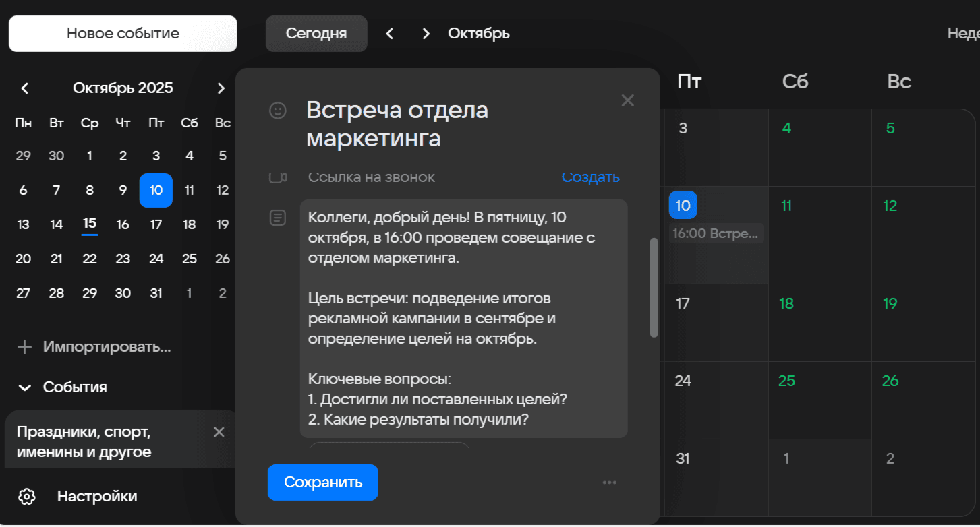
Task: Open the emoji picker for the event title
Action: click(277, 110)
